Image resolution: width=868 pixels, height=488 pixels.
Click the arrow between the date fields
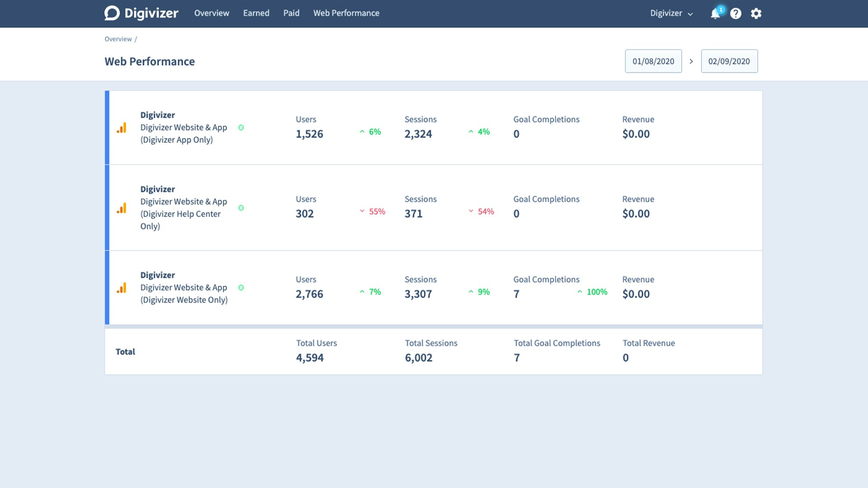point(691,61)
